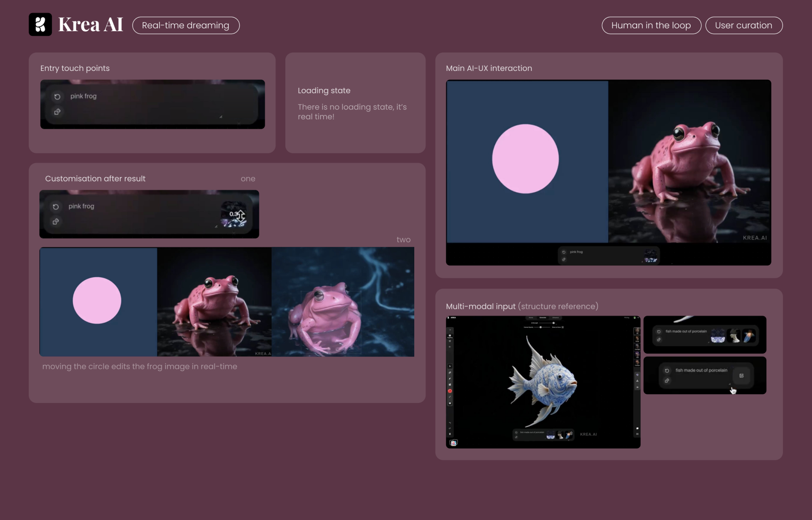Click the Krea AI logo icon
Viewport: 812px width, 520px height.
(40, 24)
